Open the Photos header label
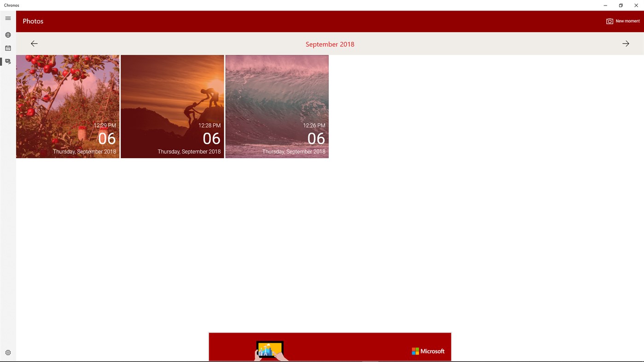644x362 pixels. coord(32,21)
